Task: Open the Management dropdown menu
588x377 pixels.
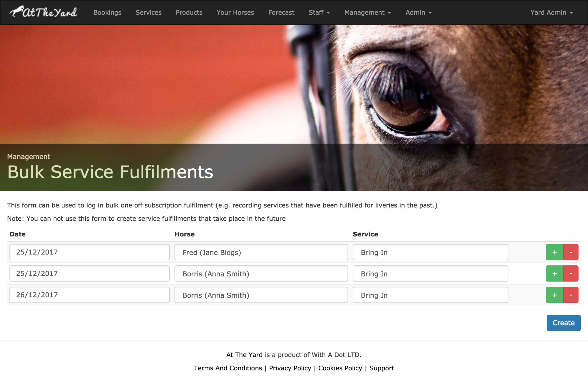Action: tap(368, 12)
